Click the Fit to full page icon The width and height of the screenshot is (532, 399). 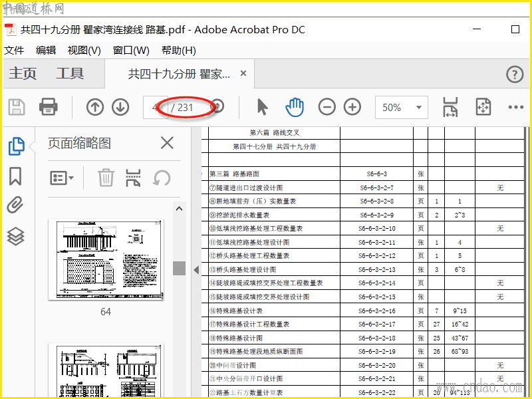(x=483, y=107)
